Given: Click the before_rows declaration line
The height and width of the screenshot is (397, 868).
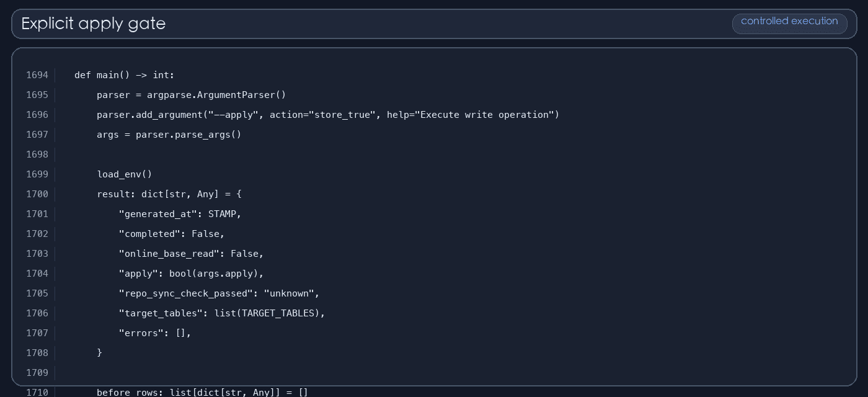Looking at the screenshot, I should click(203, 392).
